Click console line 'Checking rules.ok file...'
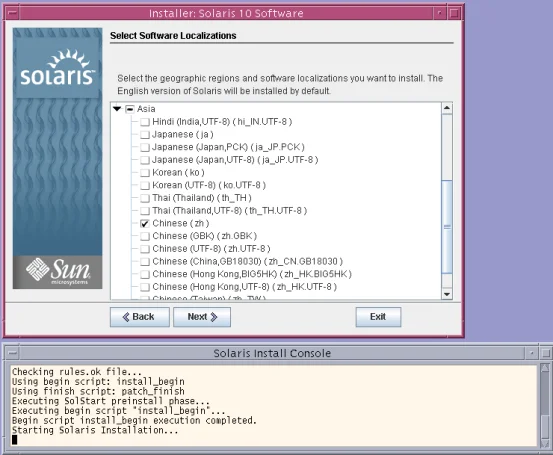The image size is (553, 455). (77, 372)
